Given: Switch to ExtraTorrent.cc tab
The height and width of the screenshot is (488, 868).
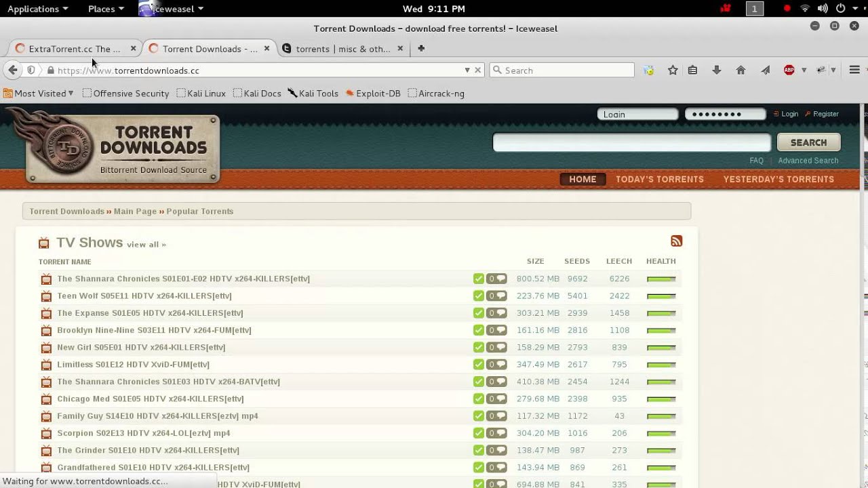Looking at the screenshot, I should pos(74,48).
